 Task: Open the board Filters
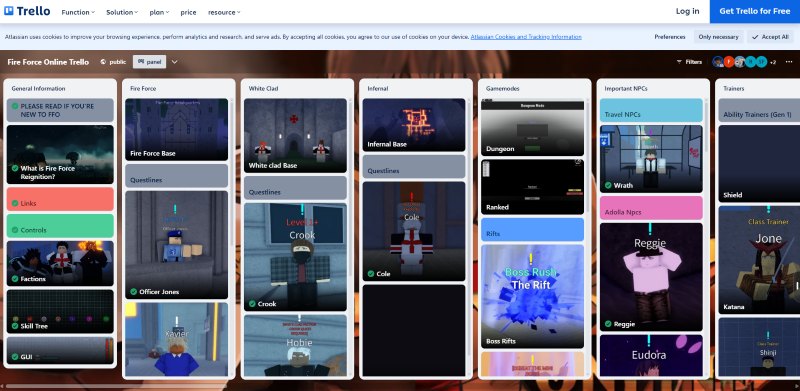689,62
